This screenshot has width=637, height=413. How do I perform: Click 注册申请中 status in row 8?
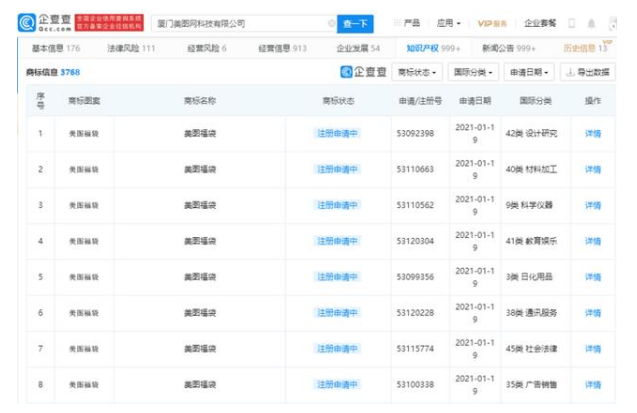(x=337, y=385)
